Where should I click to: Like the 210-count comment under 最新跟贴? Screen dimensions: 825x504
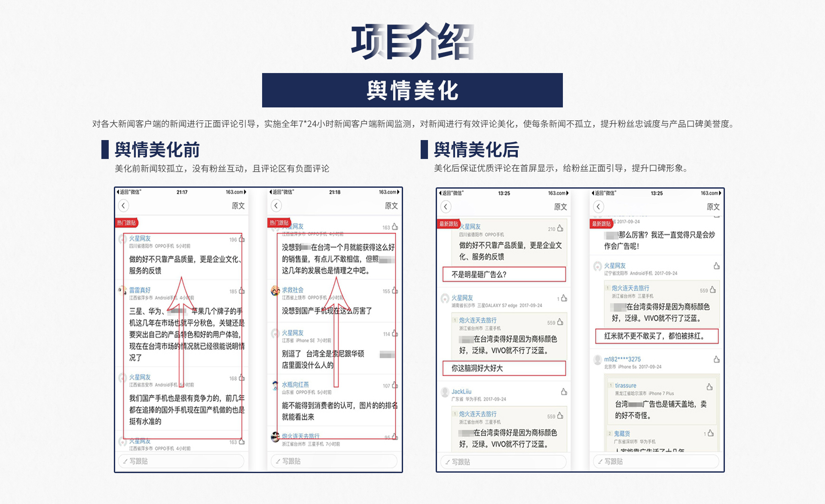(x=560, y=228)
